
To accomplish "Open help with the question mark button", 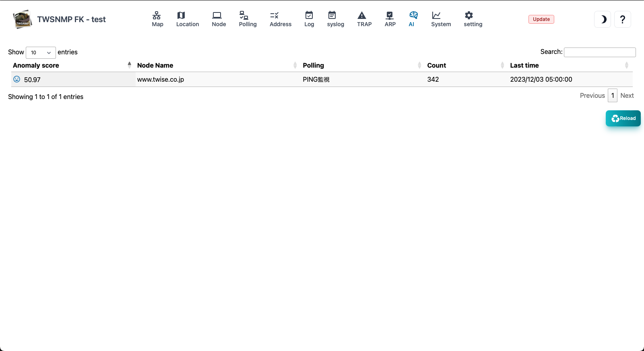I will (623, 19).
